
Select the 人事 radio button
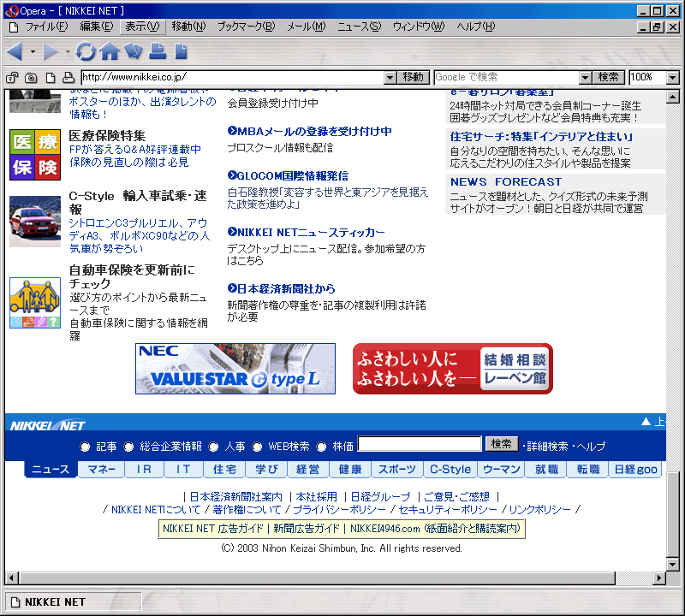213,447
